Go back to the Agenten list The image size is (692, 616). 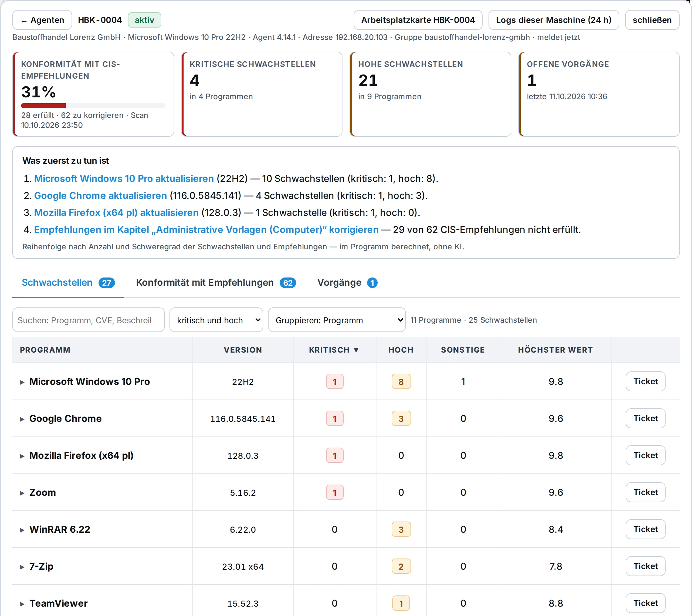(42, 20)
